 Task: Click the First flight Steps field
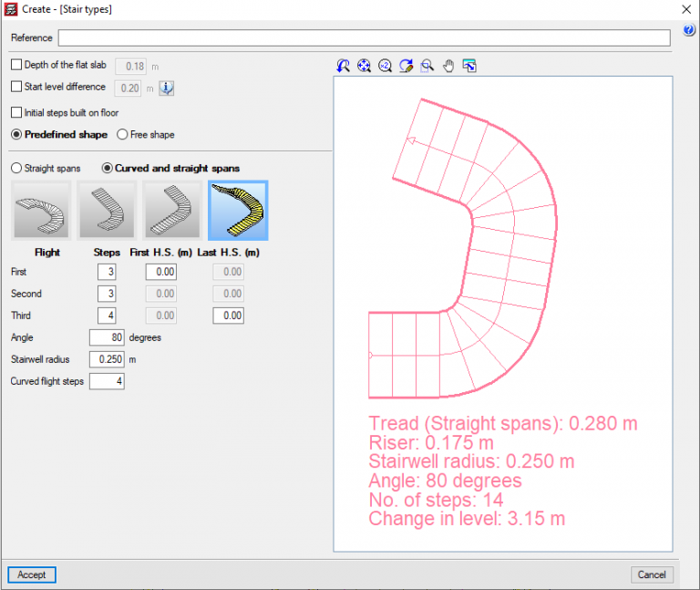[107, 272]
